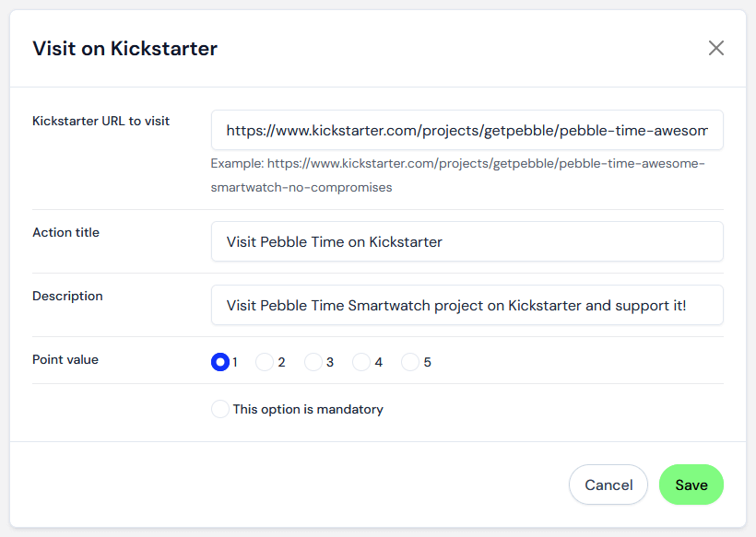Enable This option is mandatory
This screenshot has height=537, width=756.
coord(220,409)
